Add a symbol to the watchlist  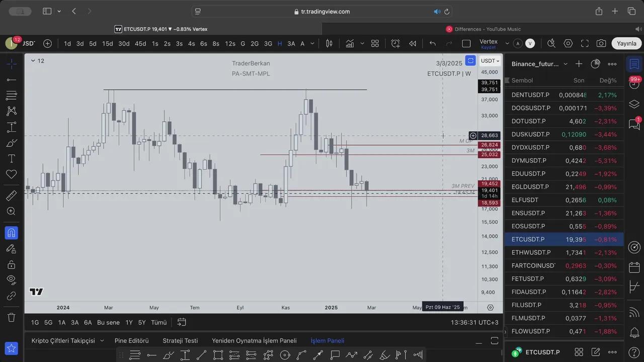(x=579, y=64)
